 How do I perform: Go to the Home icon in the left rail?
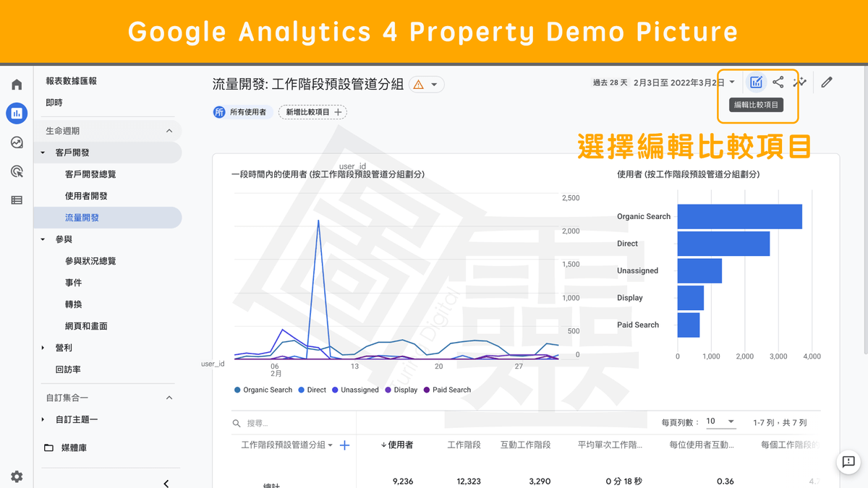pos(17,85)
